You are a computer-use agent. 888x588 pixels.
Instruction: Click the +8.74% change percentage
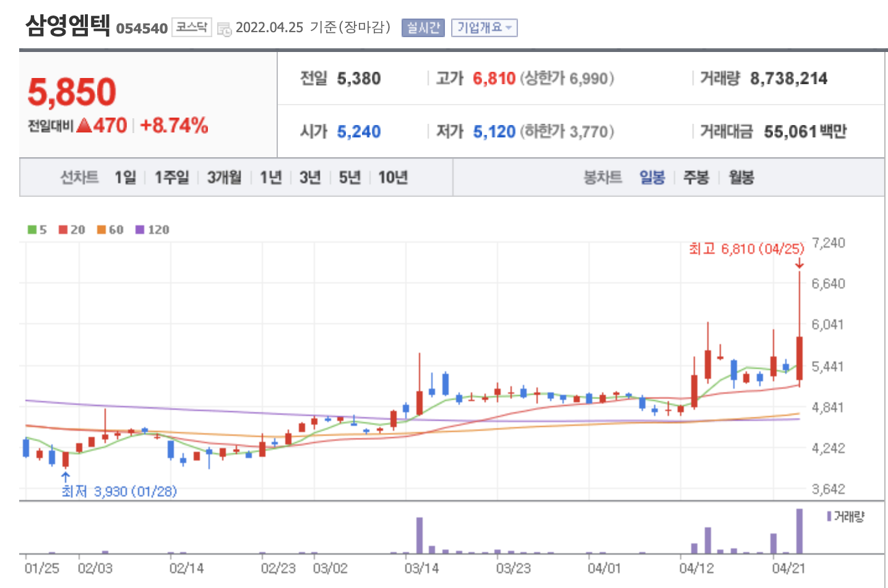[174, 126]
